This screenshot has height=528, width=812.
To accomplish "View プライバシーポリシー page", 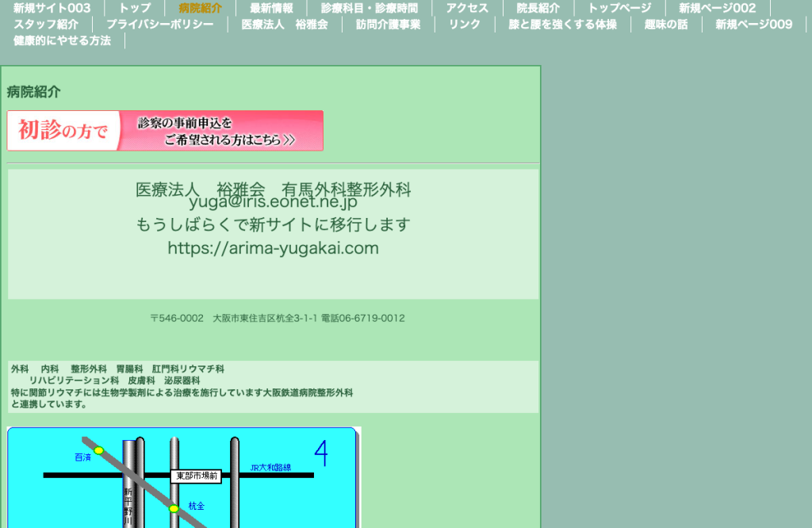I will (159, 25).
